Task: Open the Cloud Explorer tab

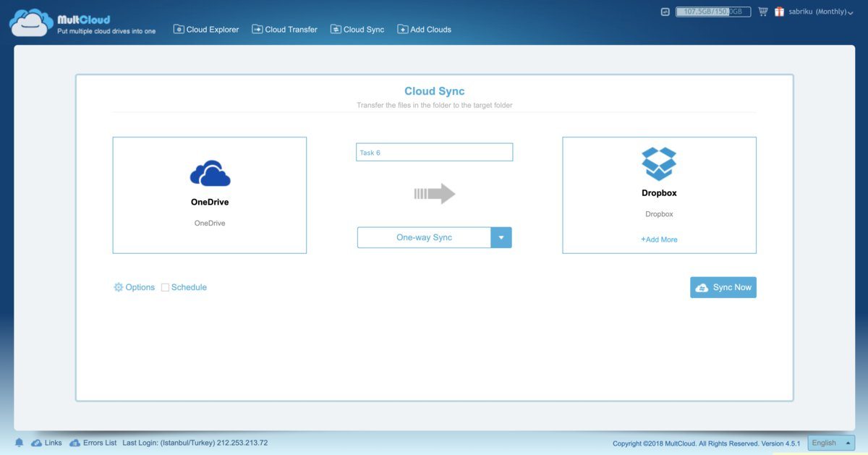Action: pyautogui.click(x=206, y=30)
